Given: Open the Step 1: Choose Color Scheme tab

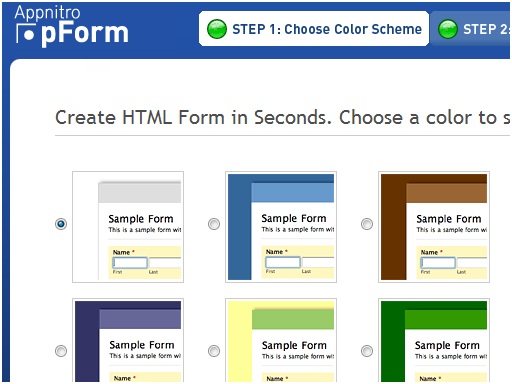Looking at the screenshot, I should click(314, 29).
